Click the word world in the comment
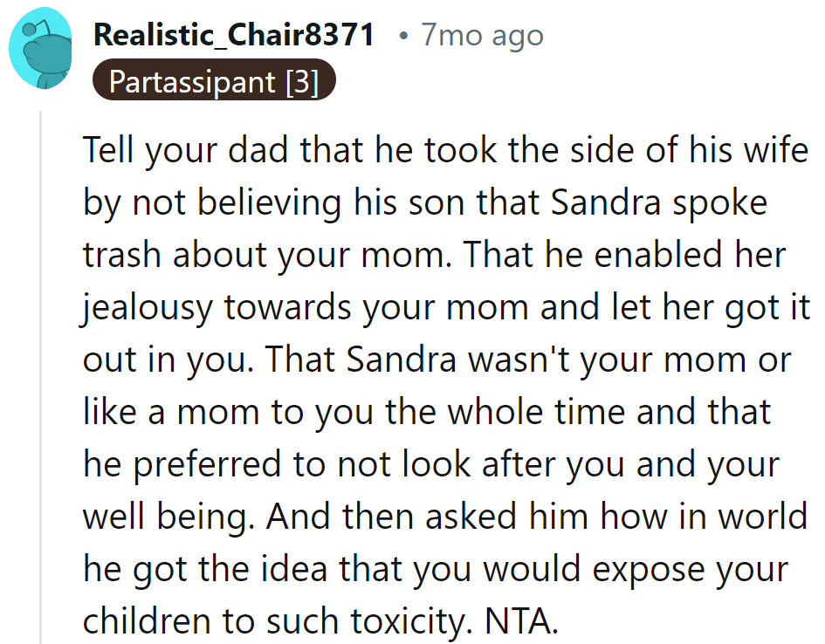Screen dimensions: 825x644 coord(765,517)
